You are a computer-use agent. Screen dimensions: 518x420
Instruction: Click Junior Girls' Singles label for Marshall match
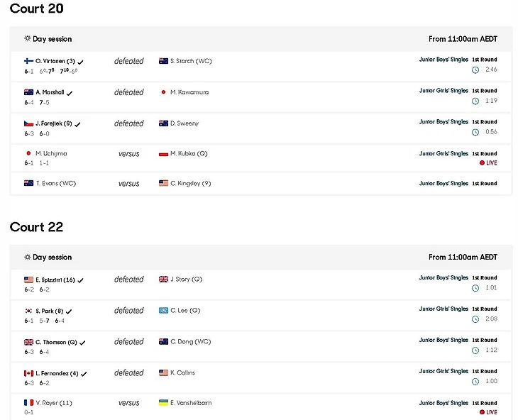point(443,91)
